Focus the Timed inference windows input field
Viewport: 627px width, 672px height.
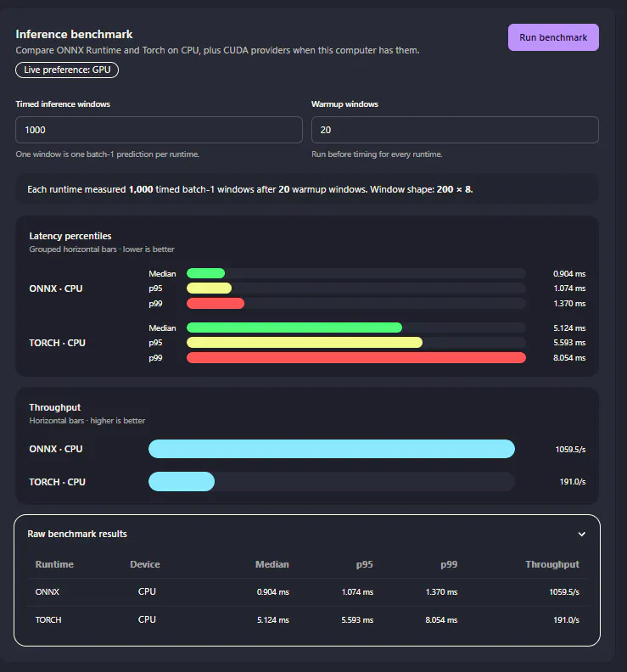159,130
